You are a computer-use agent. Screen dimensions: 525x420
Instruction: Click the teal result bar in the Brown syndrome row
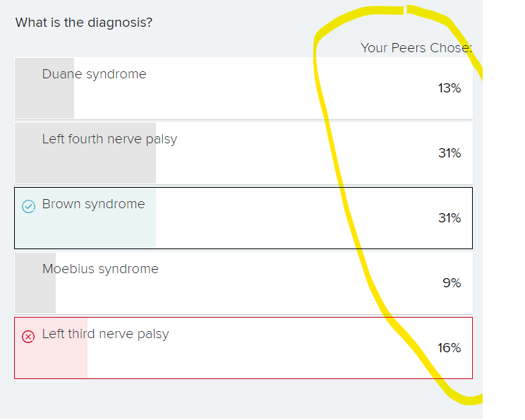[85, 231]
